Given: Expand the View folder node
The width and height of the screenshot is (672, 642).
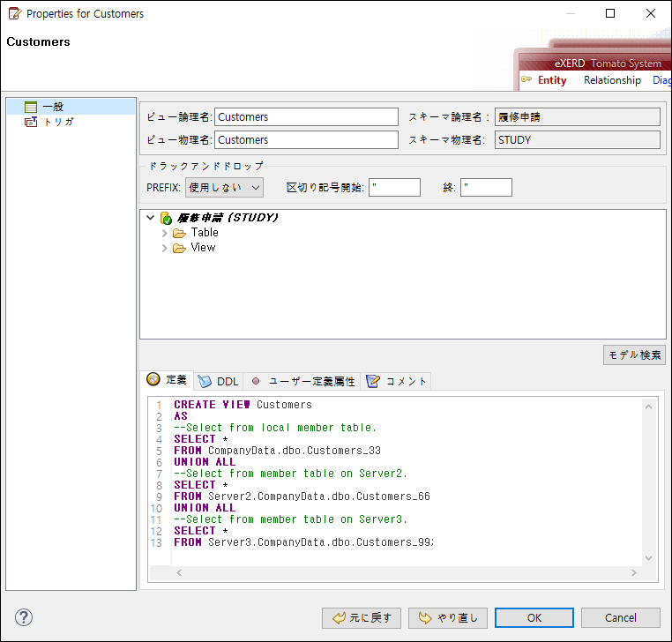Looking at the screenshot, I should click(164, 248).
